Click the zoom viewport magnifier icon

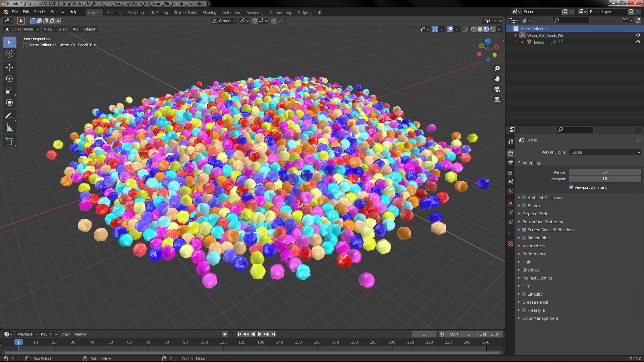coord(497,69)
